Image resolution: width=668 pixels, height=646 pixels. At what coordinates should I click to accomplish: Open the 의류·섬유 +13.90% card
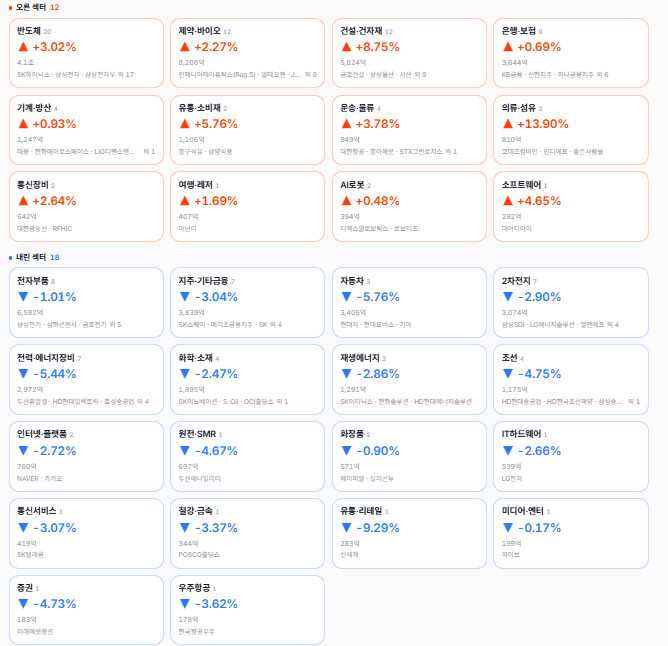click(x=571, y=130)
